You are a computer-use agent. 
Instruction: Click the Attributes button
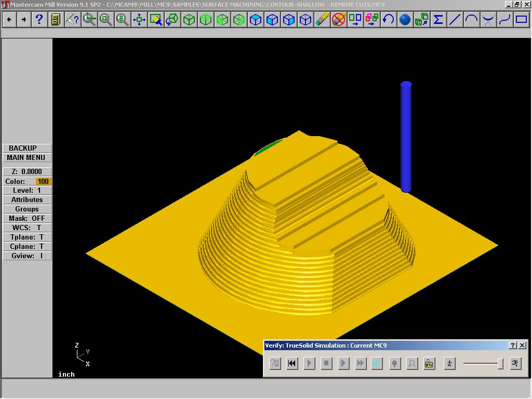[x=27, y=199]
